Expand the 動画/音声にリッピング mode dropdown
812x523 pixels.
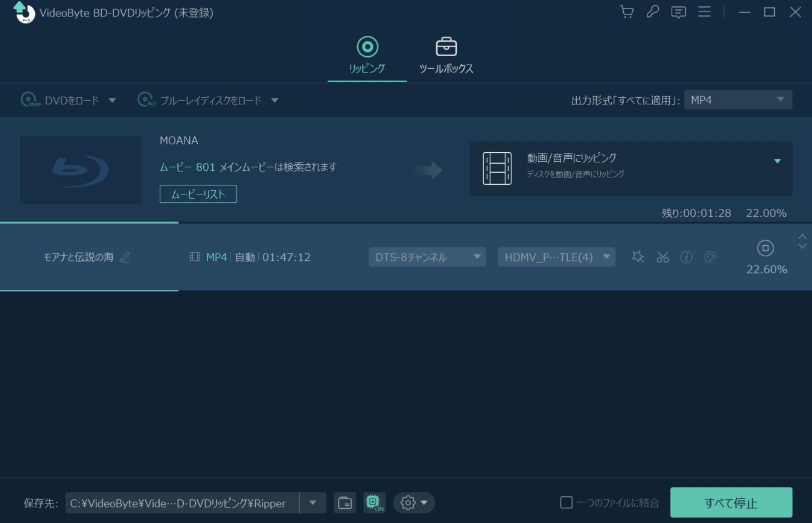777,161
